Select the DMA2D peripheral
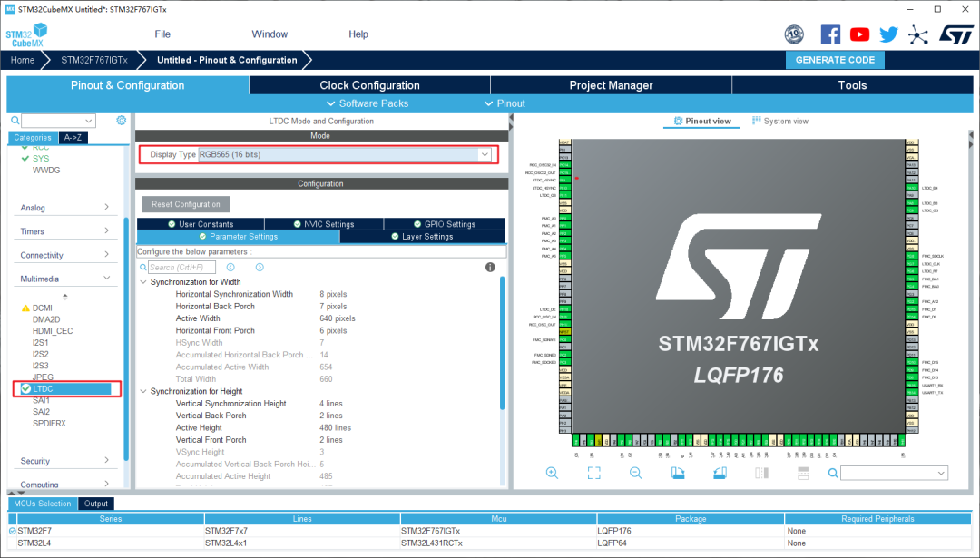980x558 pixels. click(x=46, y=319)
